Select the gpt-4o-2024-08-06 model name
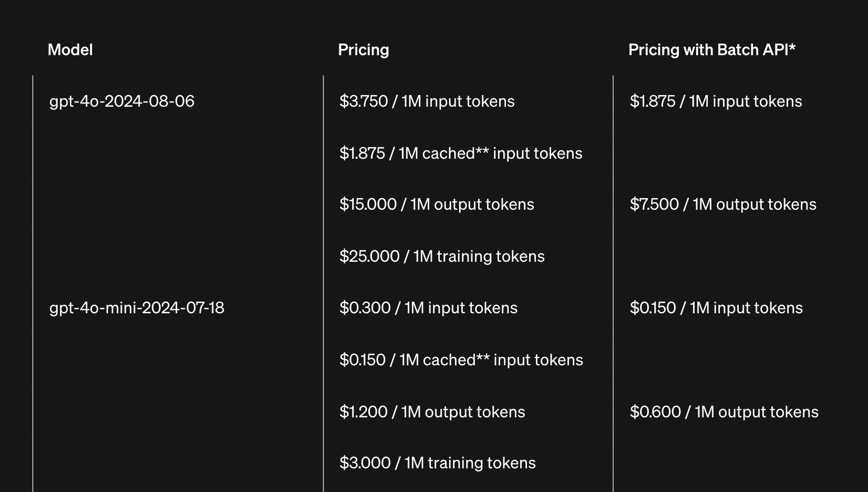The height and width of the screenshot is (492, 868). [122, 101]
